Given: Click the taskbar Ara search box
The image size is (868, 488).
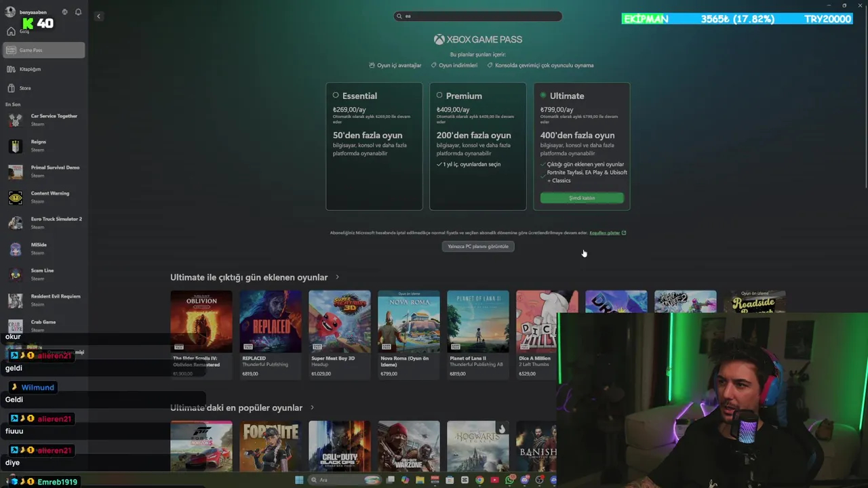Looking at the screenshot, I should pyautogui.click(x=344, y=480).
